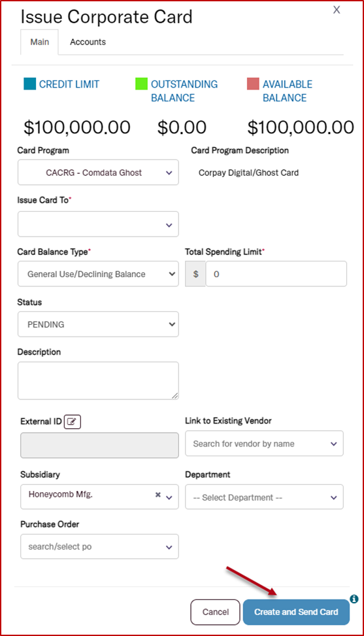The width and height of the screenshot is (364, 636).
Task: Click the External ID edit icon
Action: pyautogui.click(x=73, y=422)
